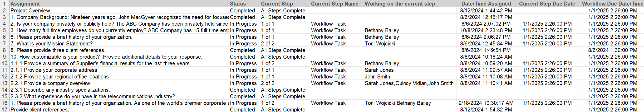Select the Date/Time Assigned column header
The image size is (644, 112).
coord(486,4)
